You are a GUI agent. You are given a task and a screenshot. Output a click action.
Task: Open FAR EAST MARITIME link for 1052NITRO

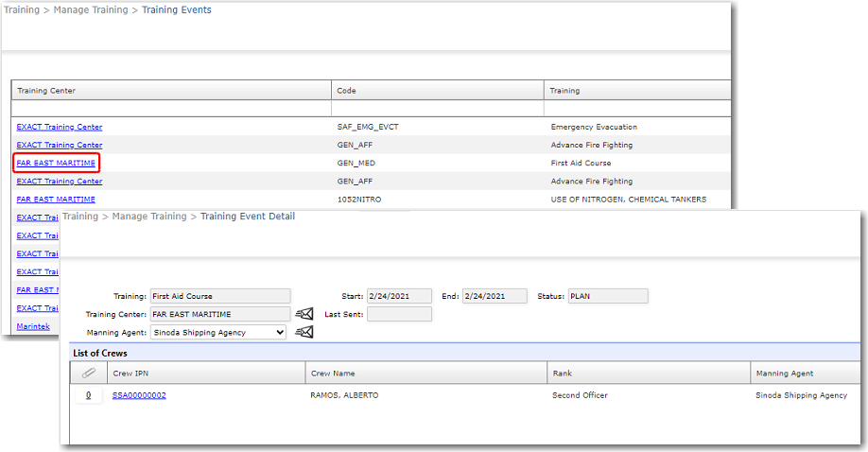pyautogui.click(x=56, y=200)
